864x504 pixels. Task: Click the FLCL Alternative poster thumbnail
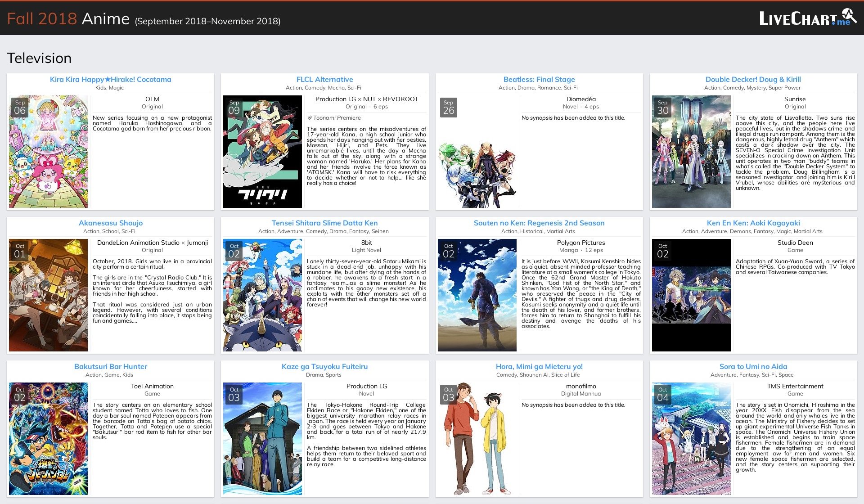pos(262,152)
